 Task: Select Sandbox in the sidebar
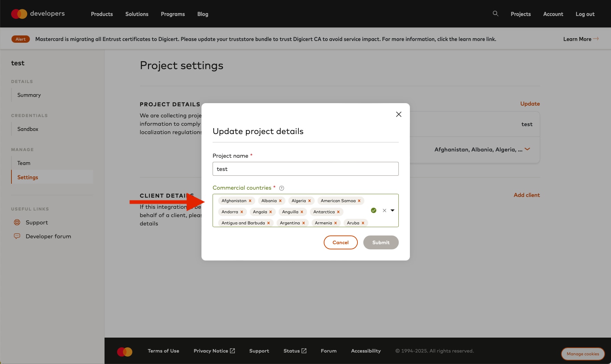click(28, 129)
